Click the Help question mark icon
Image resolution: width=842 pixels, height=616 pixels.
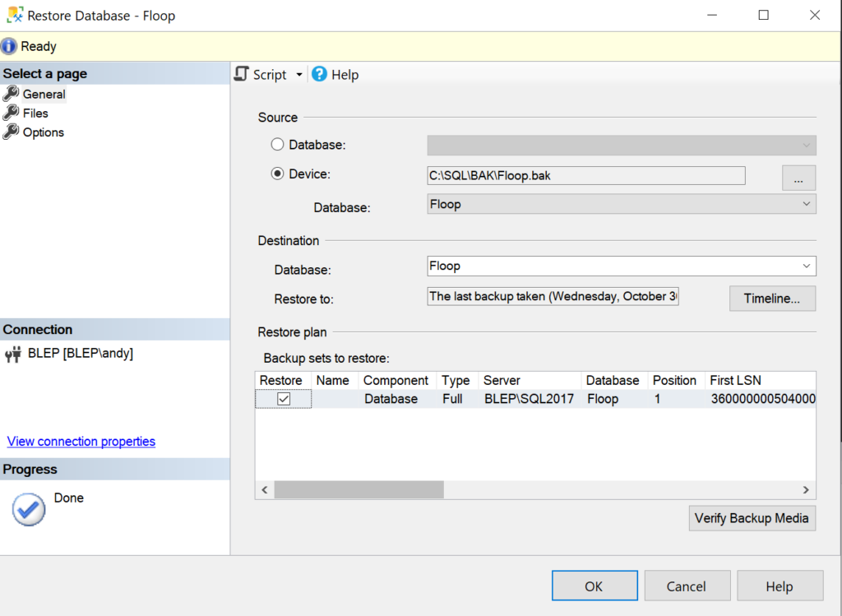pos(319,74)
